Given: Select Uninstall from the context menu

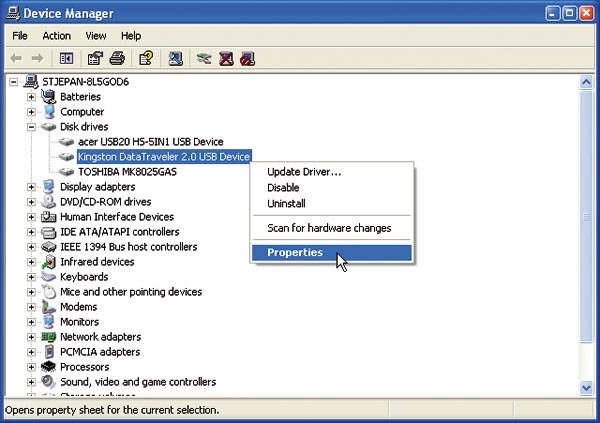Looking at the screenshot, I should pyautogui.click(x=285, y=203).
